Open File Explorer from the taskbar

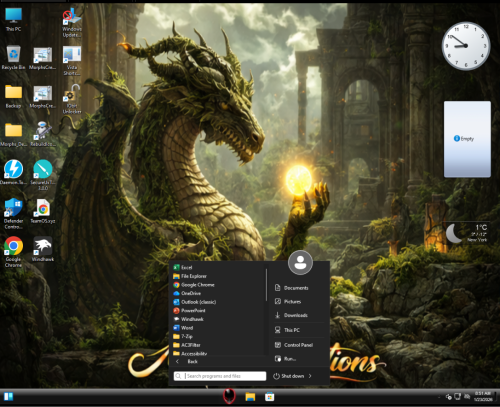pyautogui.click(x=250, y=397)
